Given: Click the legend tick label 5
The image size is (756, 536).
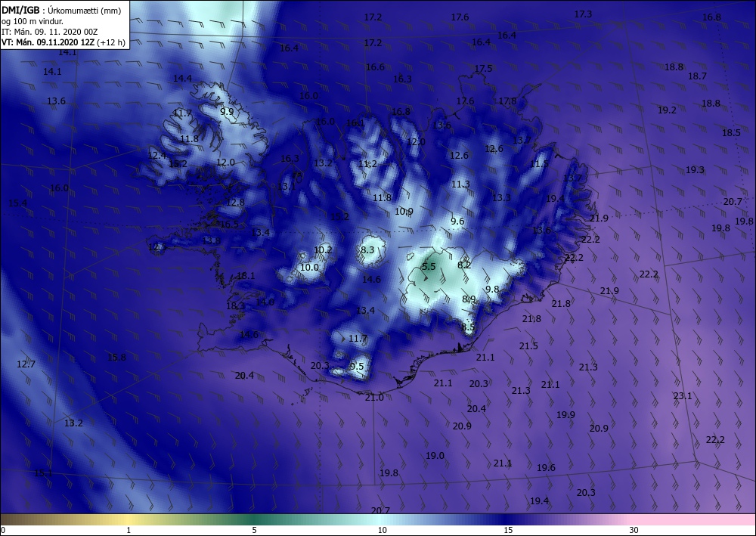Looking at the screenshot, I should click(254, 530).
